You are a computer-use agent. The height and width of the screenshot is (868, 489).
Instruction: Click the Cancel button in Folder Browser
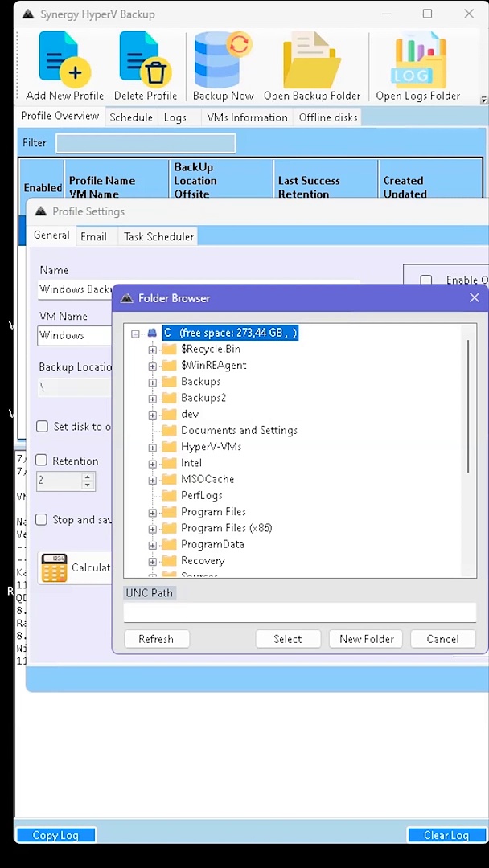(442, 639)
